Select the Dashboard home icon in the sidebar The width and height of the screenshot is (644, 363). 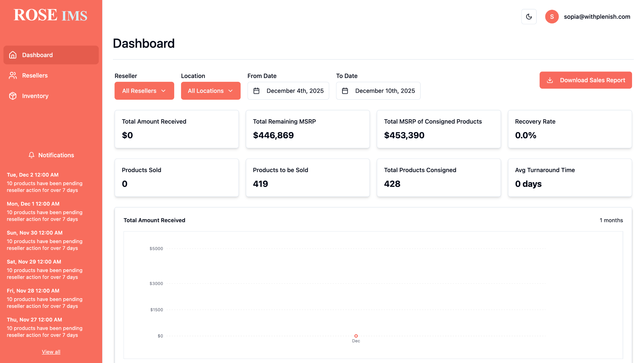(x=13, y=55)
